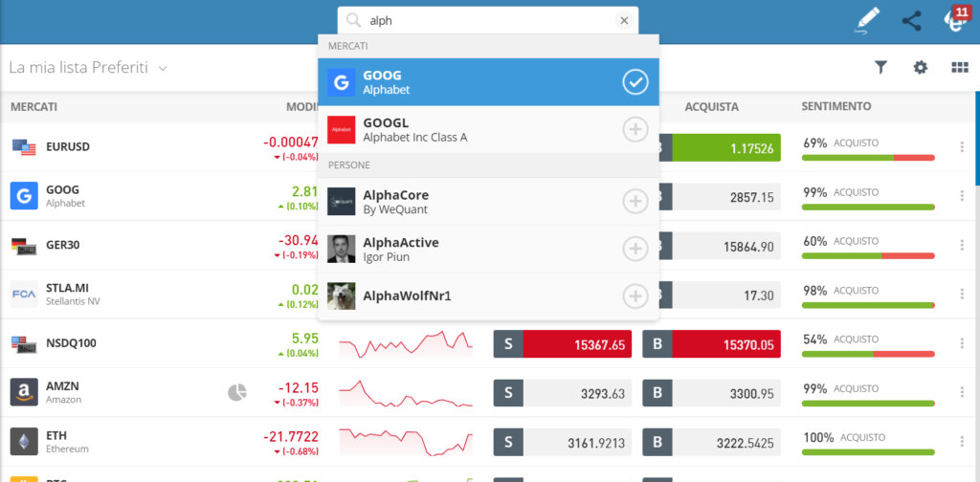Click GOOG logo in watchlist row

point(24,196)
